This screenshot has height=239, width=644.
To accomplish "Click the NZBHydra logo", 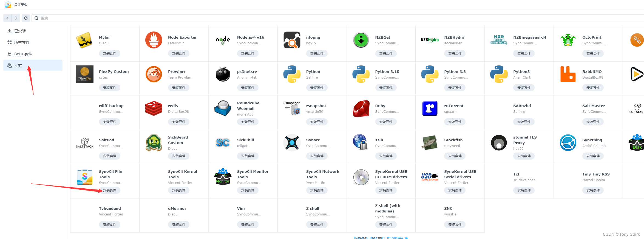I will (x=430, y=40).
